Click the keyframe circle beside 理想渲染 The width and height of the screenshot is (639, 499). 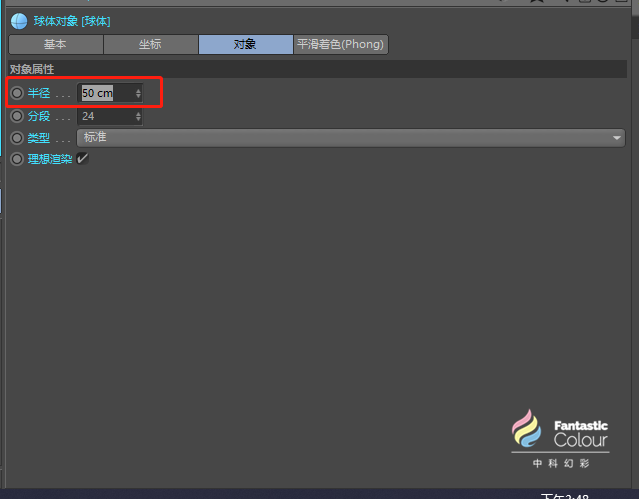17,159
